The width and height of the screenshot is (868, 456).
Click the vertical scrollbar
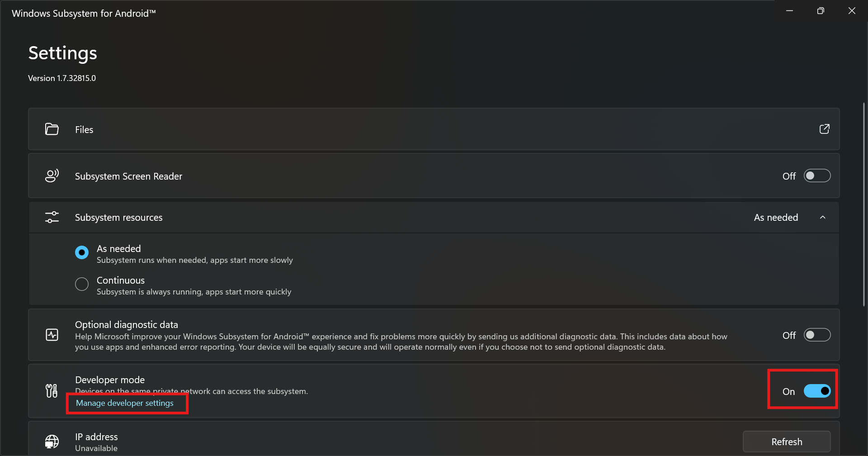(x=864, y=204)
